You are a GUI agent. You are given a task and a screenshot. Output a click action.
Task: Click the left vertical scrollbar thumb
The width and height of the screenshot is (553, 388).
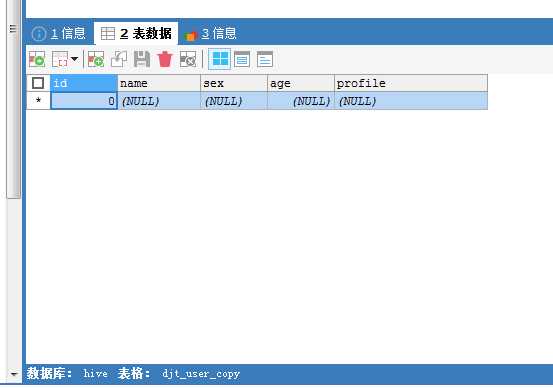click(13, 99)
